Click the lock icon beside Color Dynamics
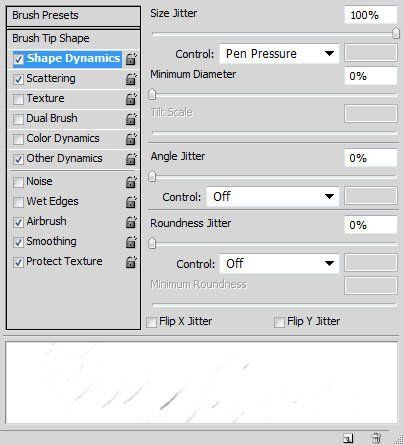The image size is (404, 445). [x=131, y=139]
